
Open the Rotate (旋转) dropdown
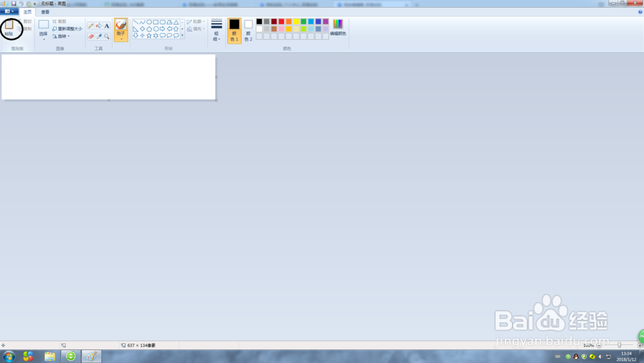coord(61,36)
